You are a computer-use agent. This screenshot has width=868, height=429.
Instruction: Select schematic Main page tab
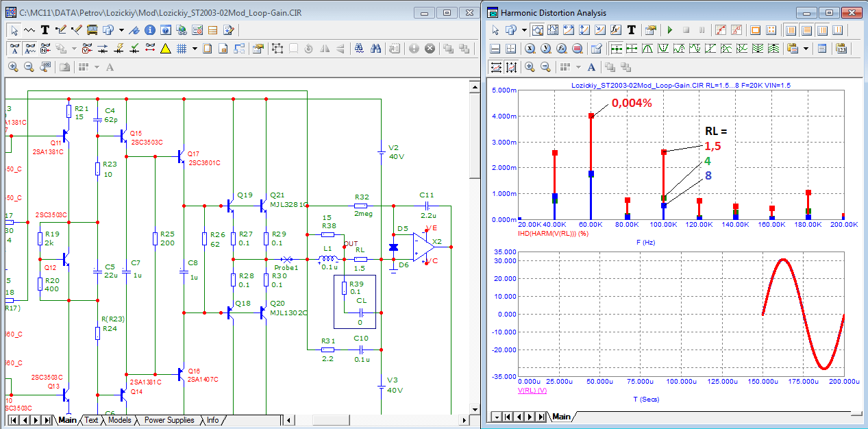(67, 420)
